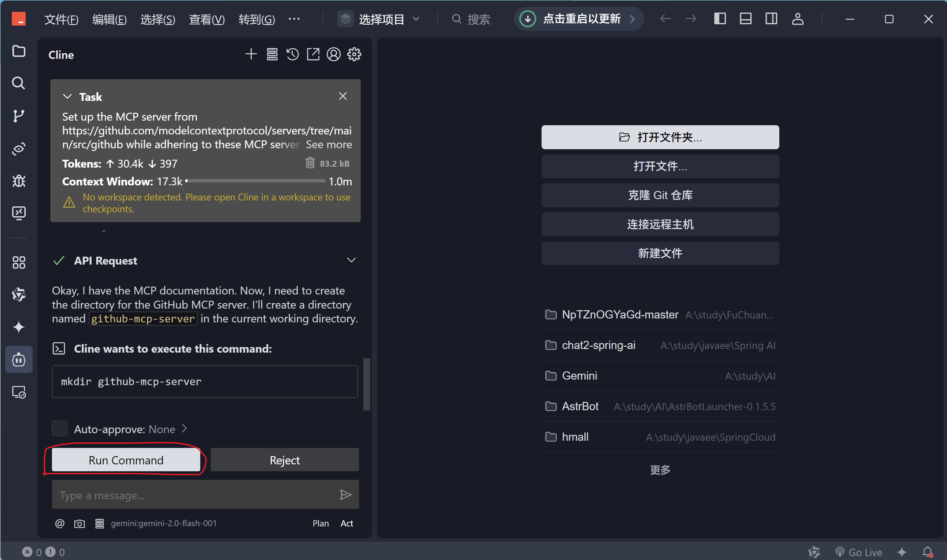This screenshot has width=947, height=560.
Task: Delete task using the trash icon
Action: click(310, 163)
